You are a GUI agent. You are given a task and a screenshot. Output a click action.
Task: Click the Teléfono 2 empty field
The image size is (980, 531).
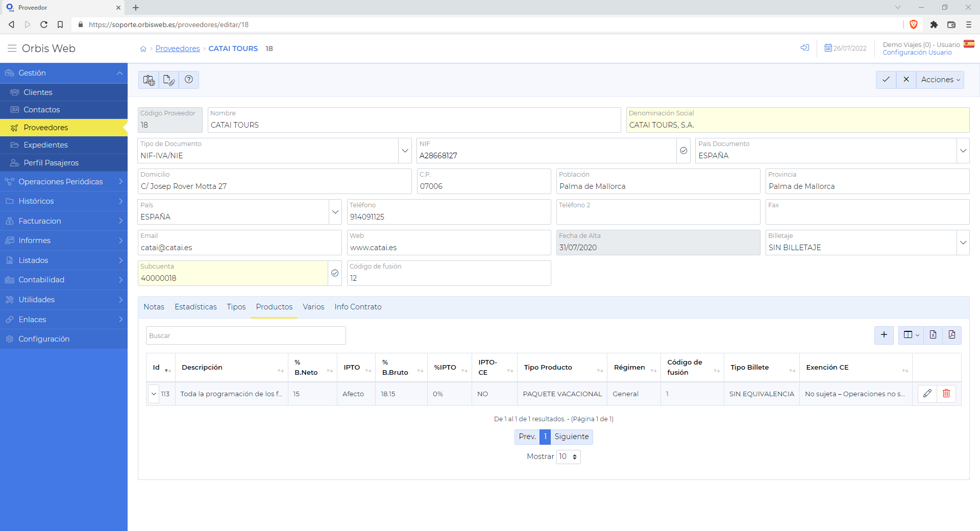point(658,212)
